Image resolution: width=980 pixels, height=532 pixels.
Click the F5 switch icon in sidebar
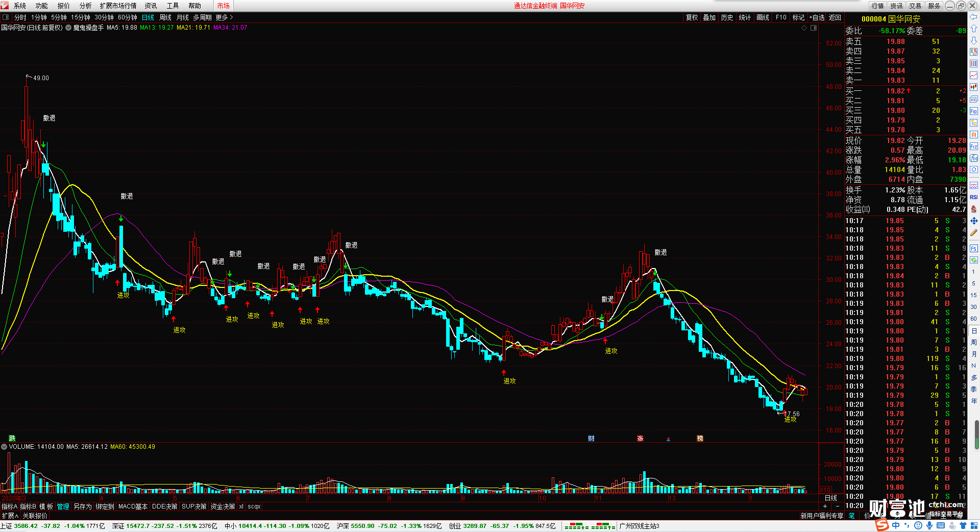[x=973, y=249]
